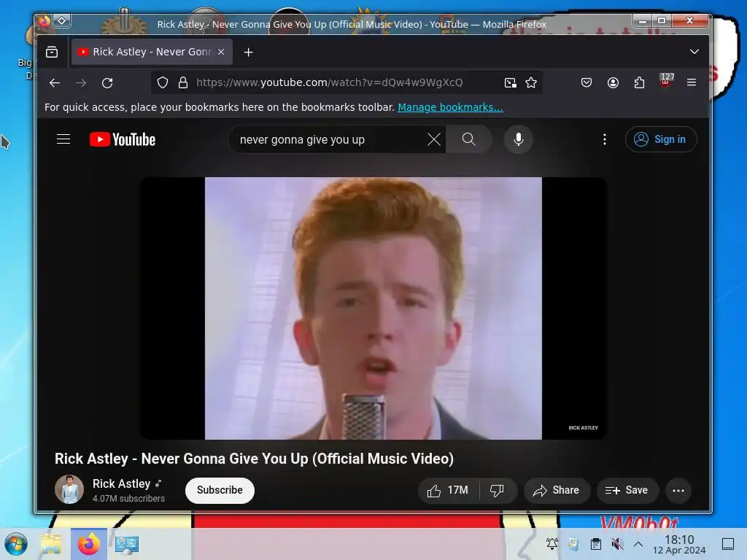The image size is (747, 560).
Task: Close the Rick Astley browser tab
Action: click(x=221, y=52)
